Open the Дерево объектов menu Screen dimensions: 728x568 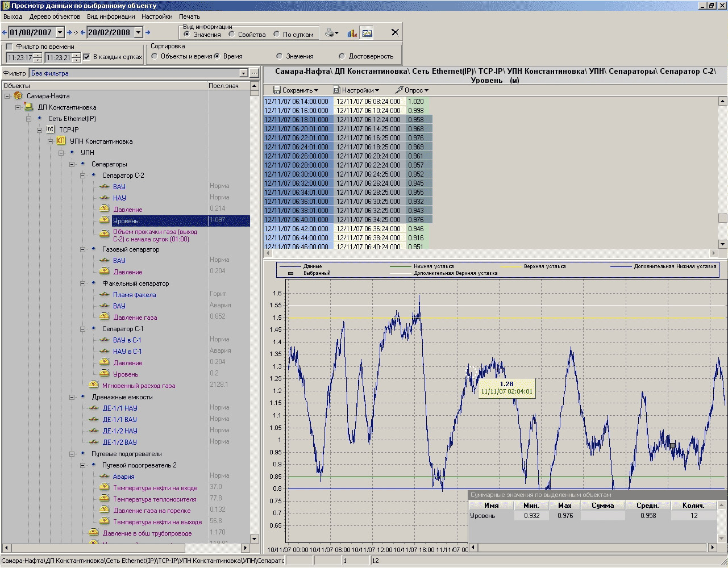coord(55,16)
